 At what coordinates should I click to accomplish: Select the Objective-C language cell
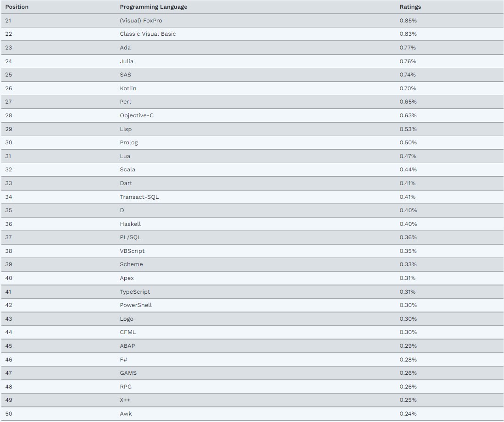pyautogui.click(x=137, y=115)
